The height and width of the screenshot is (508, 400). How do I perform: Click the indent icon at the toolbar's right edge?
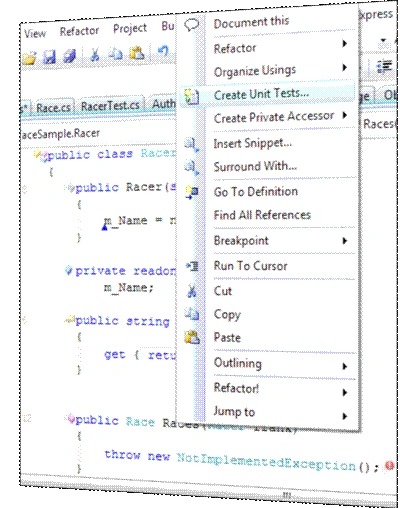[x=384, y=66]
